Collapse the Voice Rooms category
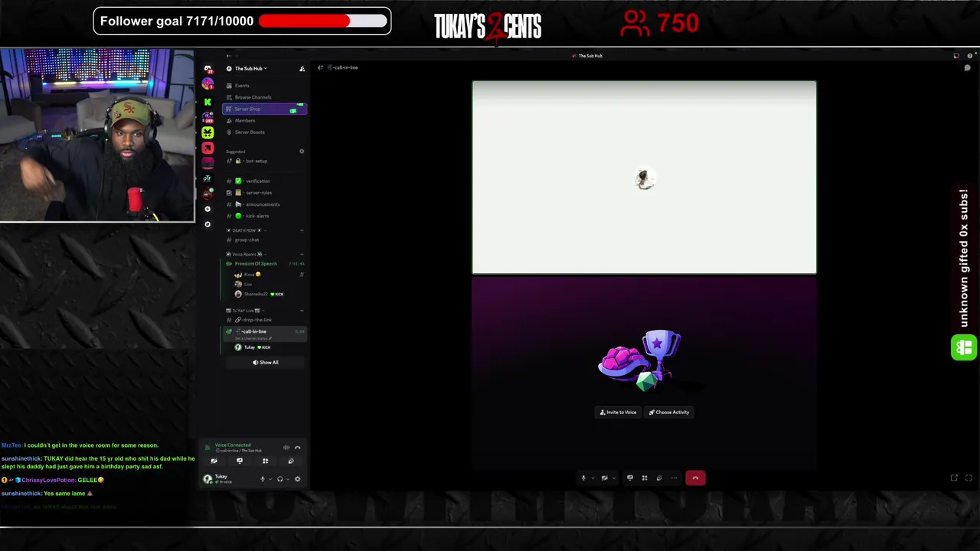Image resolution: width=980 pixels, height=551 pixels. point(246,254)
